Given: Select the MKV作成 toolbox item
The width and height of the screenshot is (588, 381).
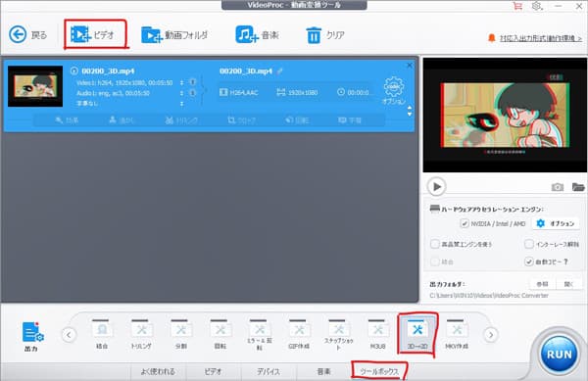Looking at the screenshot, I should click(457, 334).
